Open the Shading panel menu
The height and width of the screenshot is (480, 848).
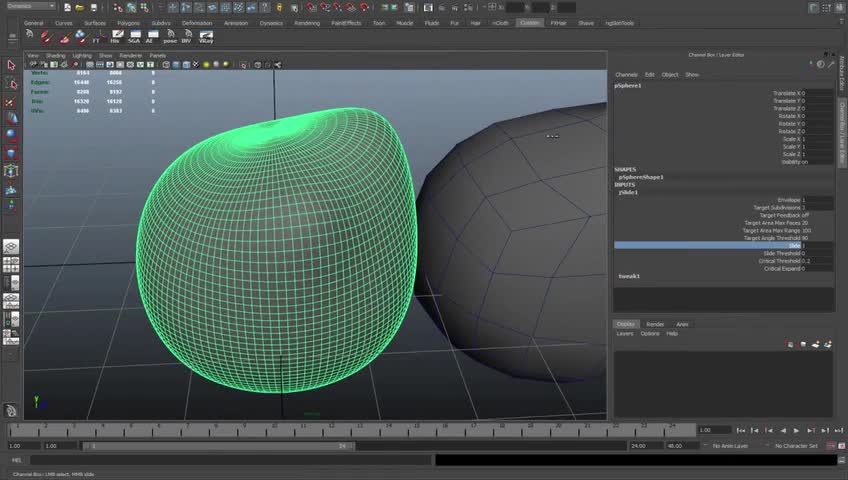tap(56, 56)
